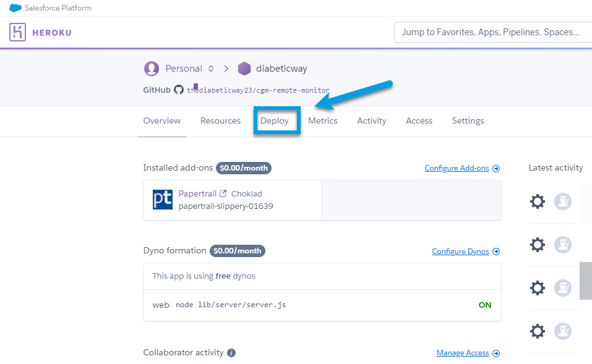
Task: Open the thediabeticway23/cgm-remote-monitor repo link
Action: (259, 90)
